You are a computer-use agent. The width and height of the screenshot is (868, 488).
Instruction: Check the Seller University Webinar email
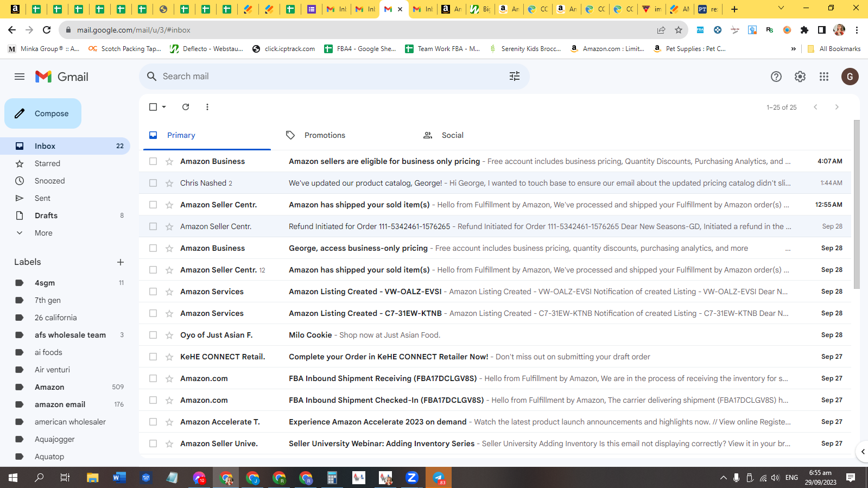[153, 443]
